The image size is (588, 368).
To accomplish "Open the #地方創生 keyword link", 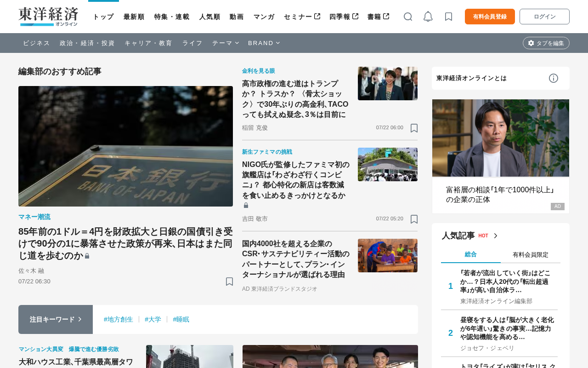I will pyautogui.click(x=119, y=319).
